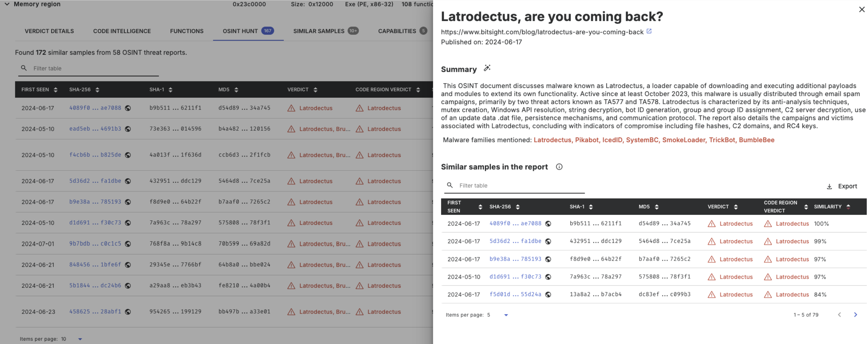Image resolution: width=868 pixels, height=344 pixels.
Task: Click globe icon next to f5d01d ... 55d24a
Action: pos(548,294)
